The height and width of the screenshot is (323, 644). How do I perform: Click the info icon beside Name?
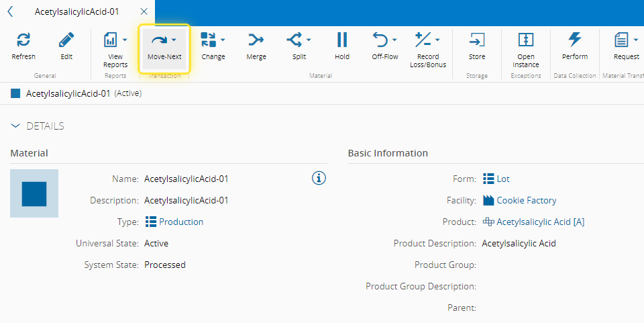click(x=319, y=179)
